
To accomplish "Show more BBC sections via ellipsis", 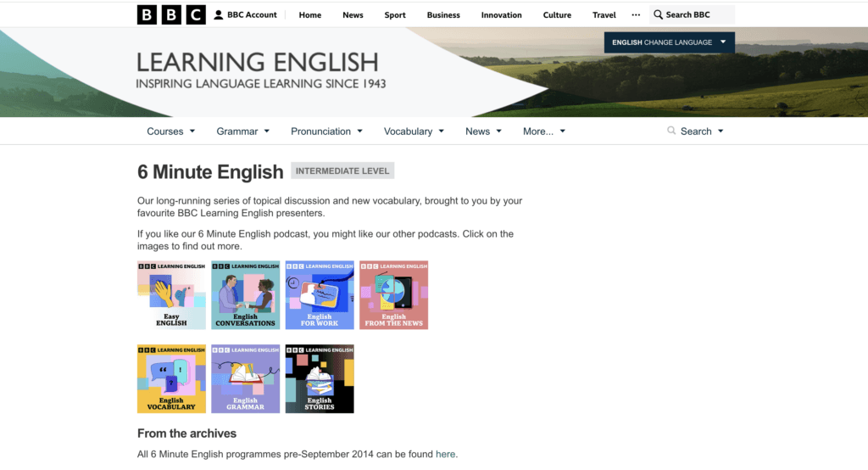I will click(636, 15).
